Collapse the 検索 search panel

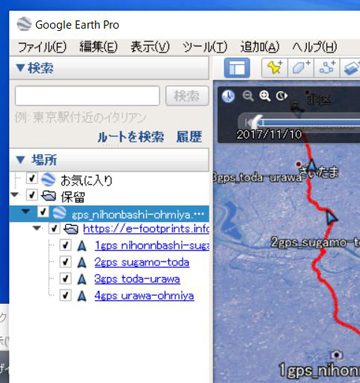pos(20,68)
